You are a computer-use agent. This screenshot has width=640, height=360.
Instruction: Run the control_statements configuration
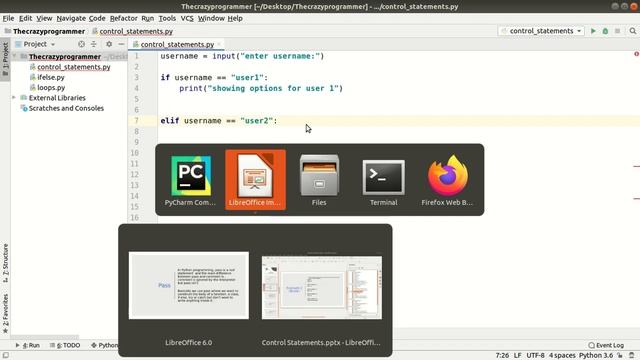point(593,31)
